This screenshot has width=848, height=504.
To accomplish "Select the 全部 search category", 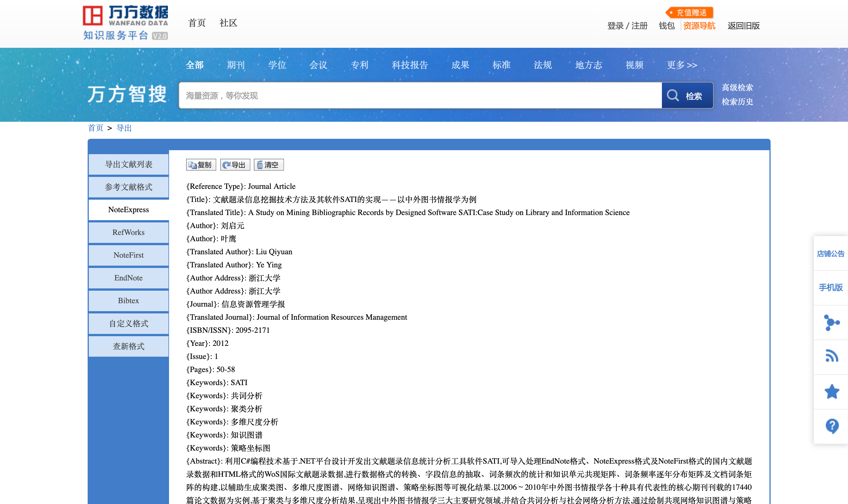I will [194, 65].
